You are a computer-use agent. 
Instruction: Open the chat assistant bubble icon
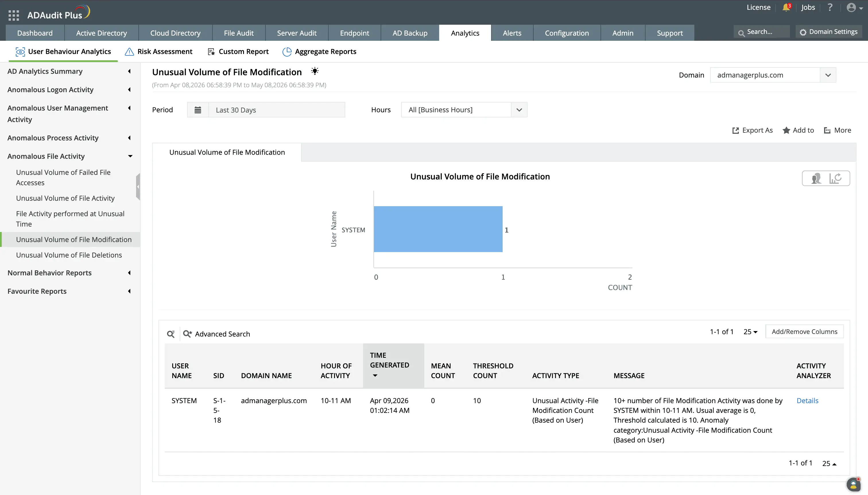tap(853, 484)
